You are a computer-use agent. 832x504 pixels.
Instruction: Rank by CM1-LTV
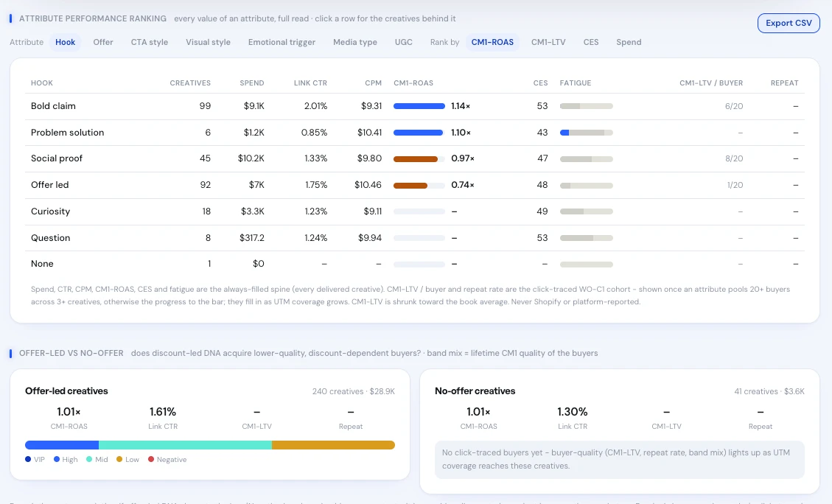(548, 42)
